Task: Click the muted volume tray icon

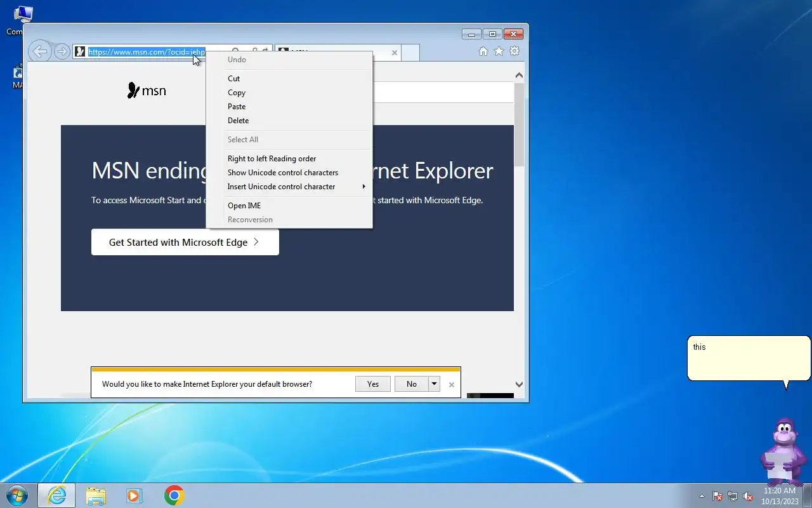Action: [x=748, y=496]
